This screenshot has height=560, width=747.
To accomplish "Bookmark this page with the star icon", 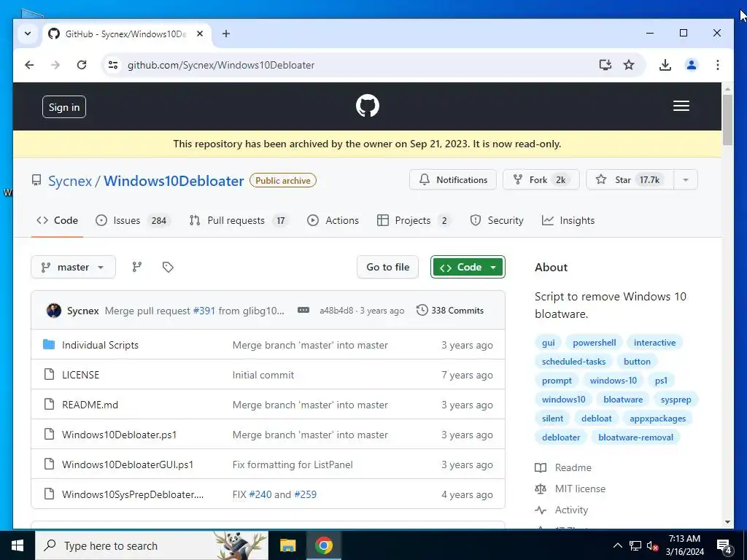I will (x=629, y=65).
